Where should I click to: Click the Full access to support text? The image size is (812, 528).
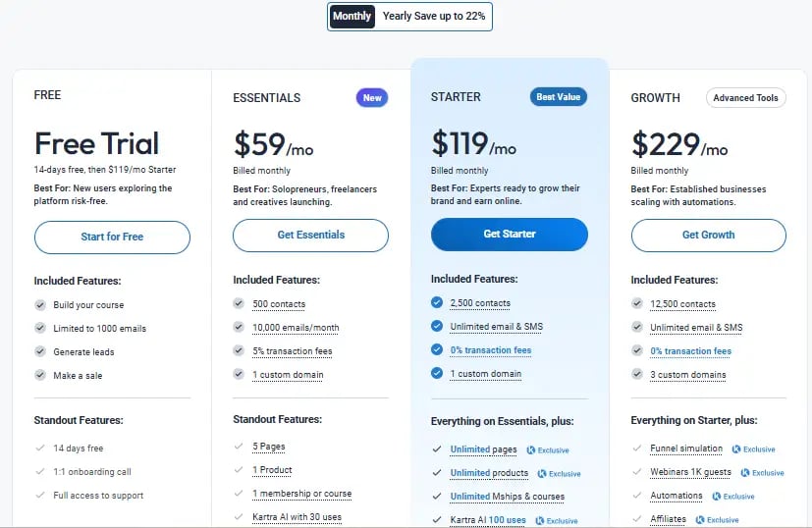pyautogui.click(x=98, y=496)
